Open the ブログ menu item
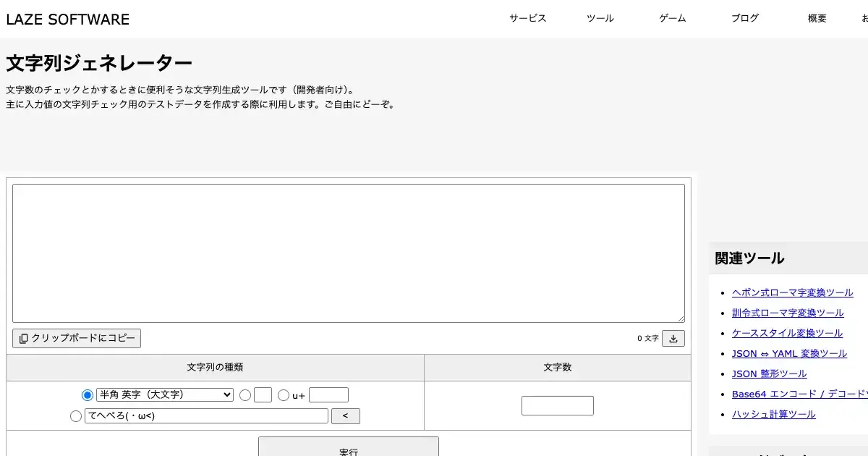The width and height of the screenshot is (868, 456). pos(744,19)
